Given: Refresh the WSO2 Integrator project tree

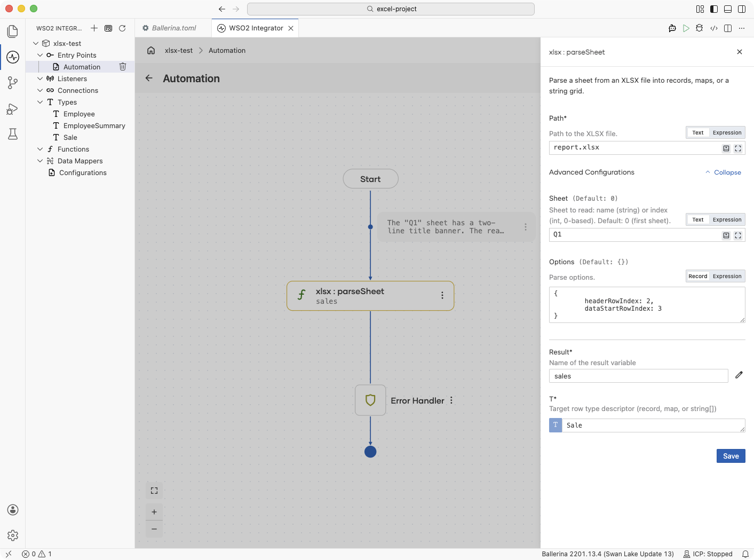Looking at the screenshot, I should pos(122,28).
